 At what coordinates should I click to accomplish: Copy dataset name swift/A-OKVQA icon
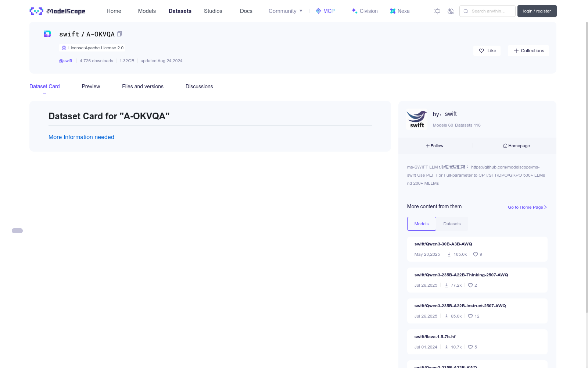[119, 34]
